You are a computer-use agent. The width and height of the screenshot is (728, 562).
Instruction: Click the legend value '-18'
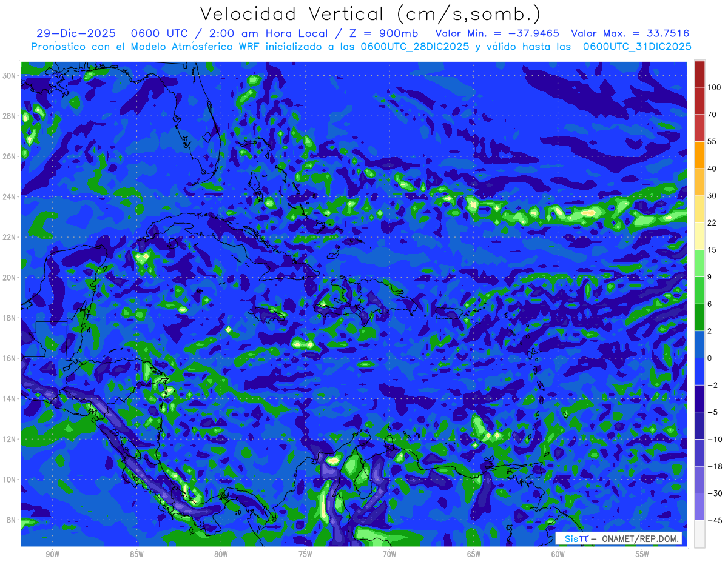(x=714, y=466)
